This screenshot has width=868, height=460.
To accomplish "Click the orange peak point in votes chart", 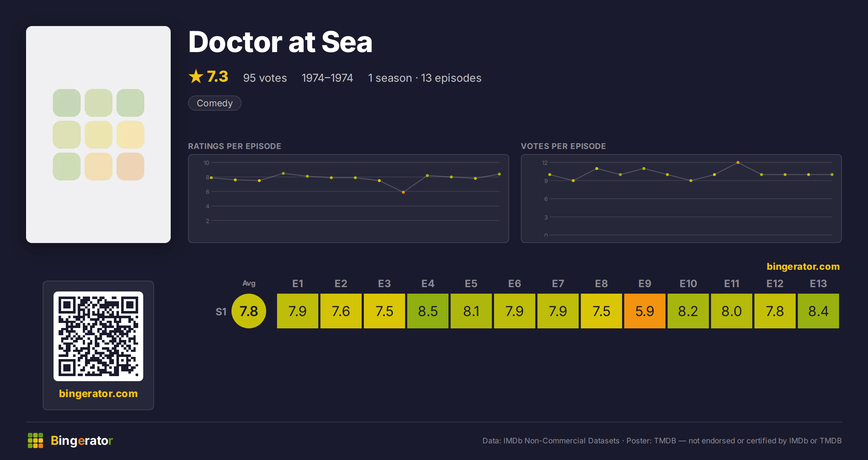I will coord(738,162).
